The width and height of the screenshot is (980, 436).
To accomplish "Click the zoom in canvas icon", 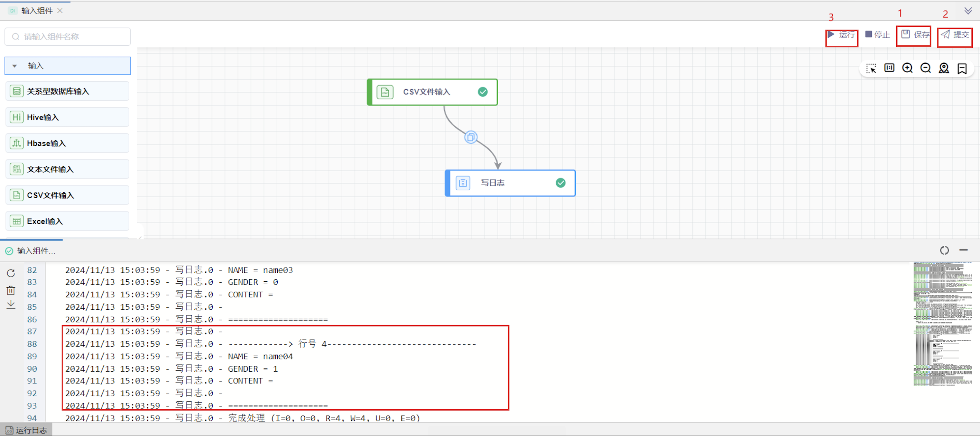I will [x=907, y=68].
